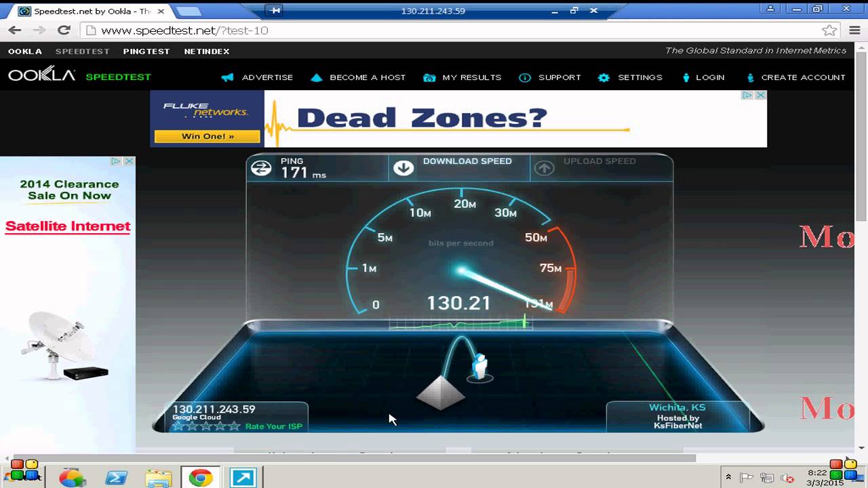This screenshot has width=868, height=488.
Task: Click the Support info icon
Action: [525, 78]
